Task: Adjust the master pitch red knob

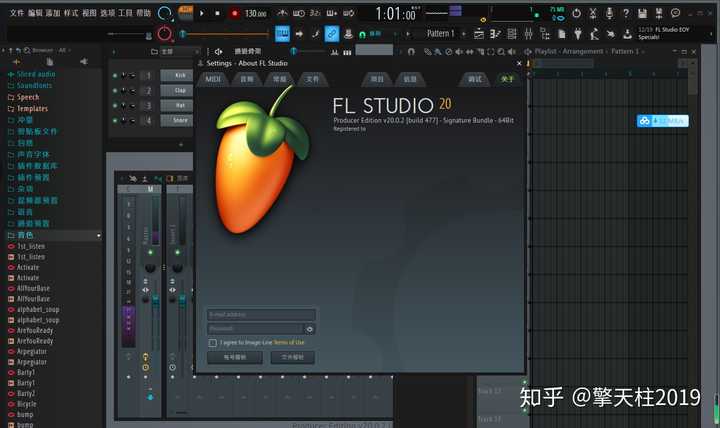Action: [x=164, y=34]
